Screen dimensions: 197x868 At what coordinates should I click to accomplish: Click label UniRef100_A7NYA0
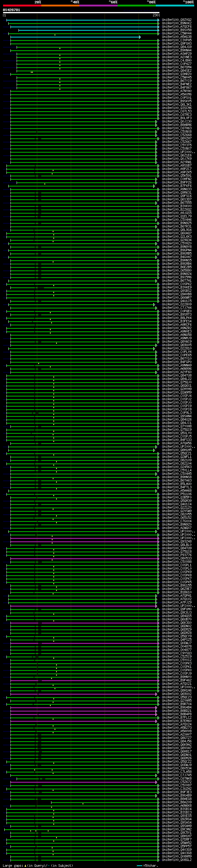pyautogui.click(x=177, y=91)
